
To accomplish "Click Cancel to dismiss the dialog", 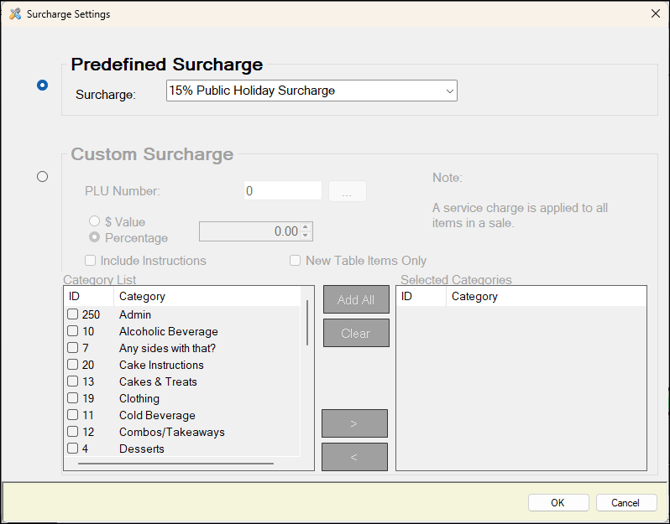I will (626, 503).
